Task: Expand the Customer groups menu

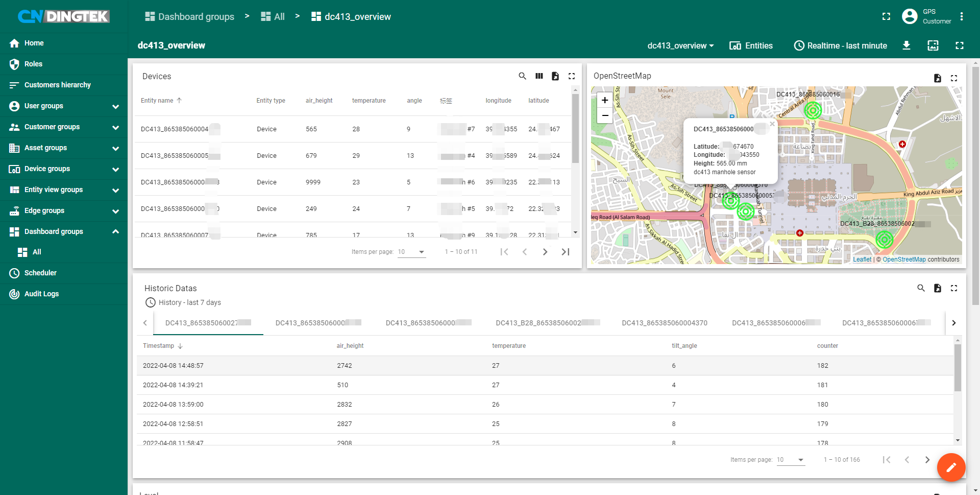Action: [x=64, y=127]
